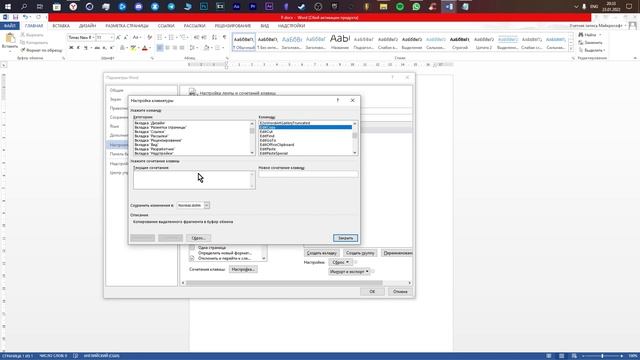Open the ФАЙЛ tab
The image size is (640, 360).
tap(10, 26)
